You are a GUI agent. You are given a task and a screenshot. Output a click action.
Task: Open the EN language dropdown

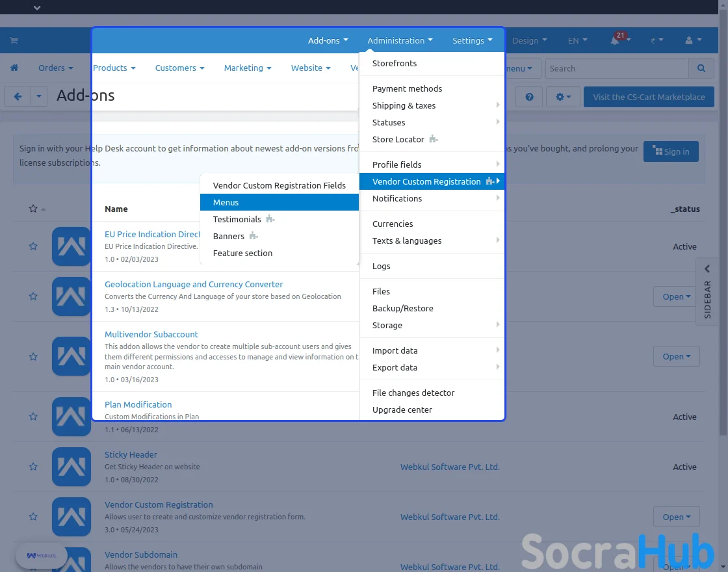click(x=578, y=40)
